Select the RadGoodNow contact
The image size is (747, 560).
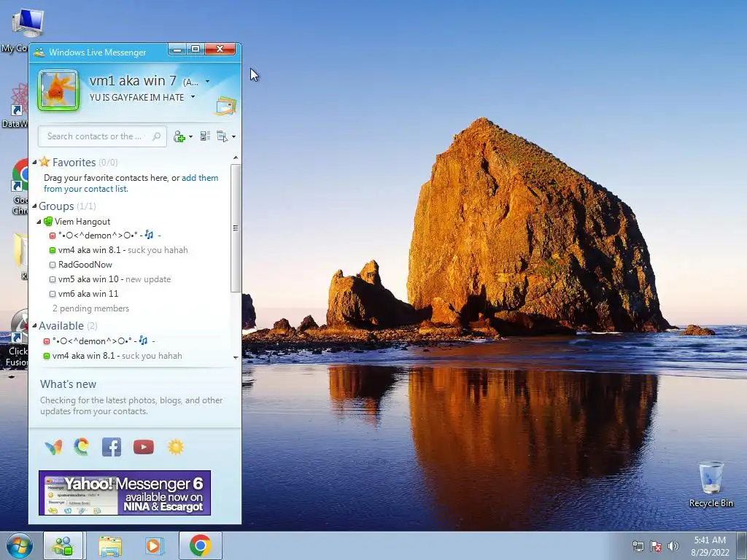point(81,265)
